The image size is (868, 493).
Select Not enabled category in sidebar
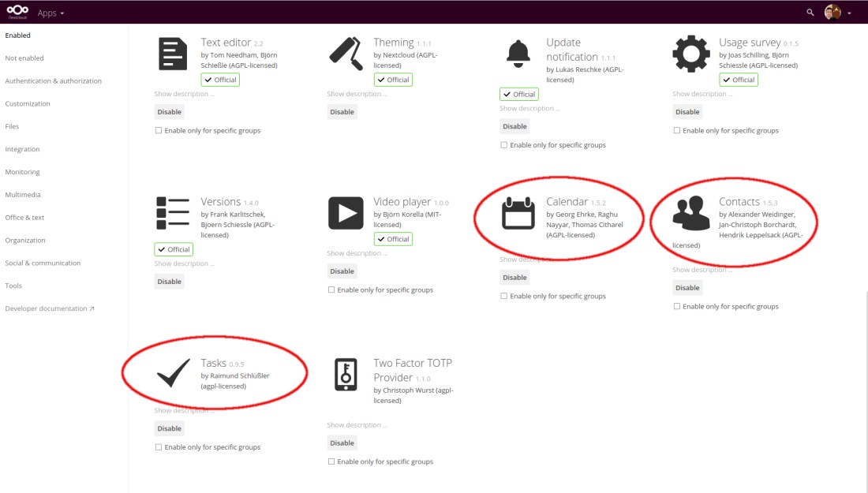point(24,58)
